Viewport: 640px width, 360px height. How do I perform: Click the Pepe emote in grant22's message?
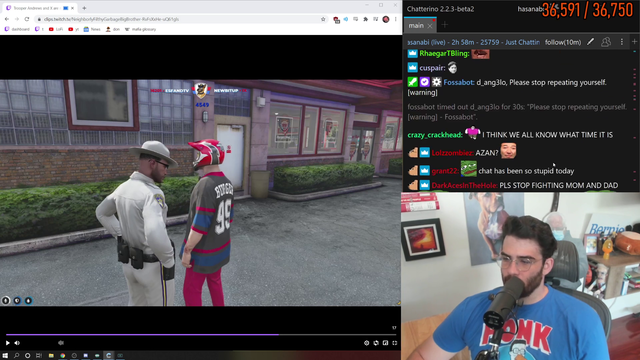pos(469,169)
